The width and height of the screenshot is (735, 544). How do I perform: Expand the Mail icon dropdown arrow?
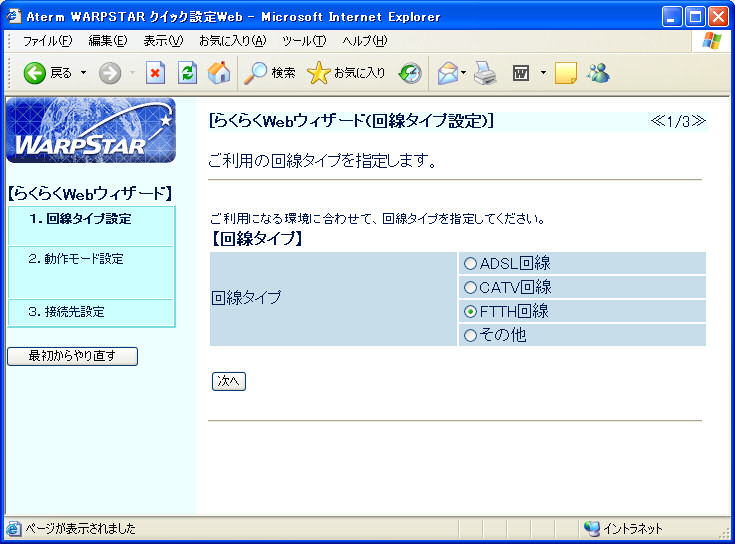click(x=464, y=73)
